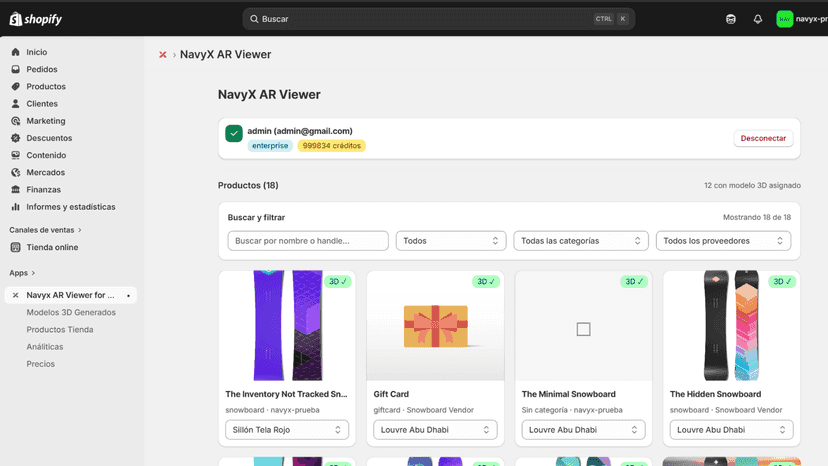Click The Hidden Snowboard title

click(x=715, y=394)
